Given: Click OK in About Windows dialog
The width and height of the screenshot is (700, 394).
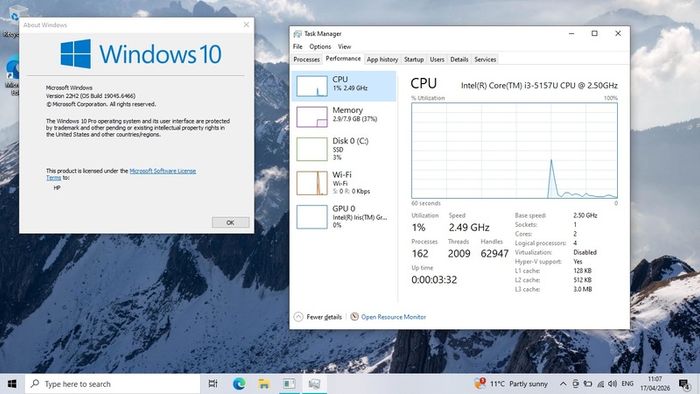Looking at the screenshot, I should click(230, 222).
